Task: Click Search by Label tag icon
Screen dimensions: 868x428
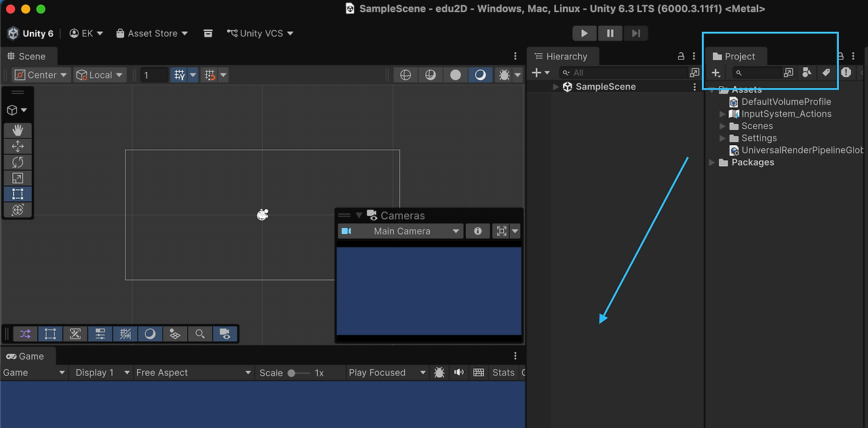Action: 826,73
